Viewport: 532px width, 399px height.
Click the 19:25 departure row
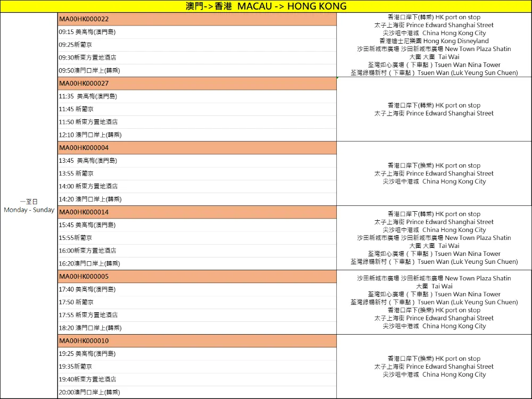pos(197,354)
